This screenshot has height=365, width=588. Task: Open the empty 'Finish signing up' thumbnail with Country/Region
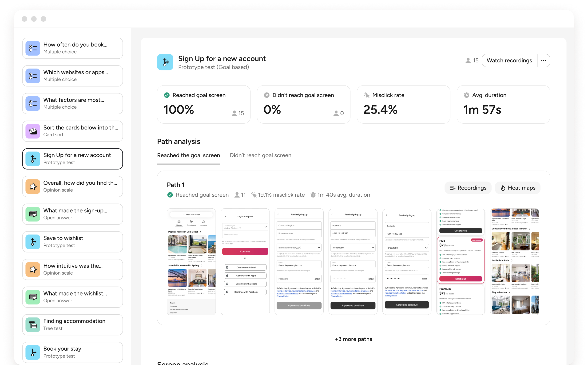pyautogui.click(x=299, y=262)
